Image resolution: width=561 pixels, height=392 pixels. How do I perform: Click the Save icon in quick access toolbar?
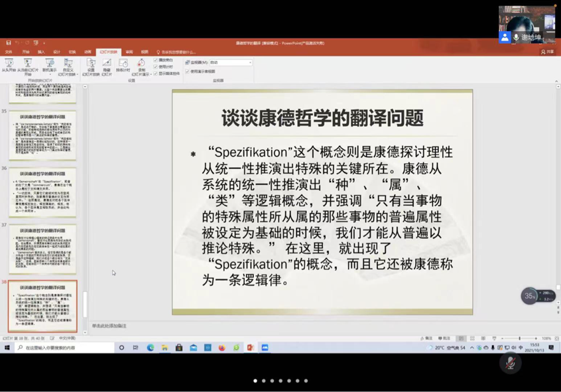(x=8, y=43)
